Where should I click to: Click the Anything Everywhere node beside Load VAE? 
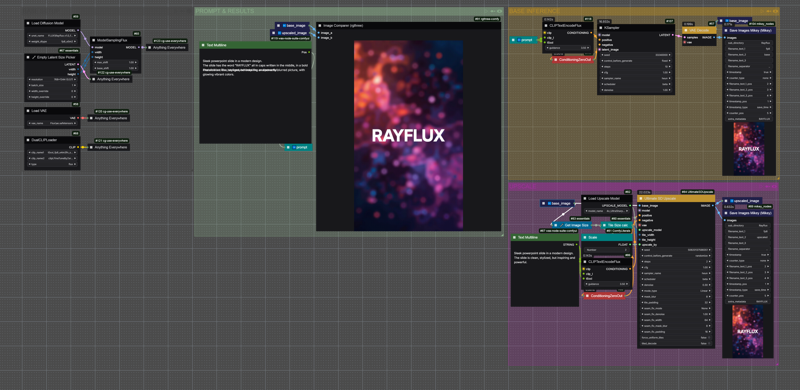tap(108, 118)
